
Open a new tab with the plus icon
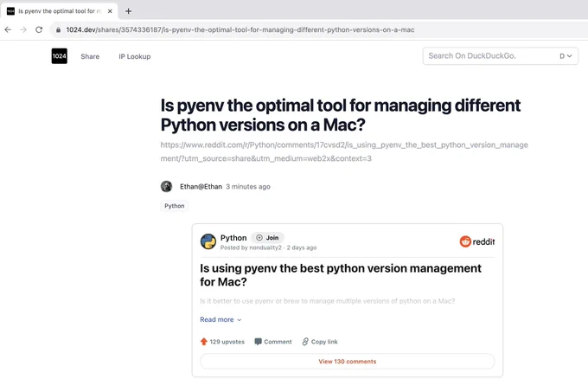point(128,11)
